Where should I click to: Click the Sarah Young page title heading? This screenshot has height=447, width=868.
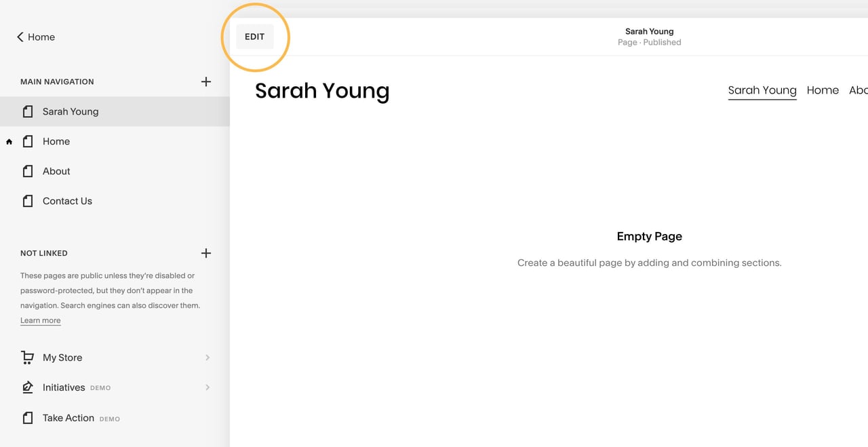tap(322, 90)
